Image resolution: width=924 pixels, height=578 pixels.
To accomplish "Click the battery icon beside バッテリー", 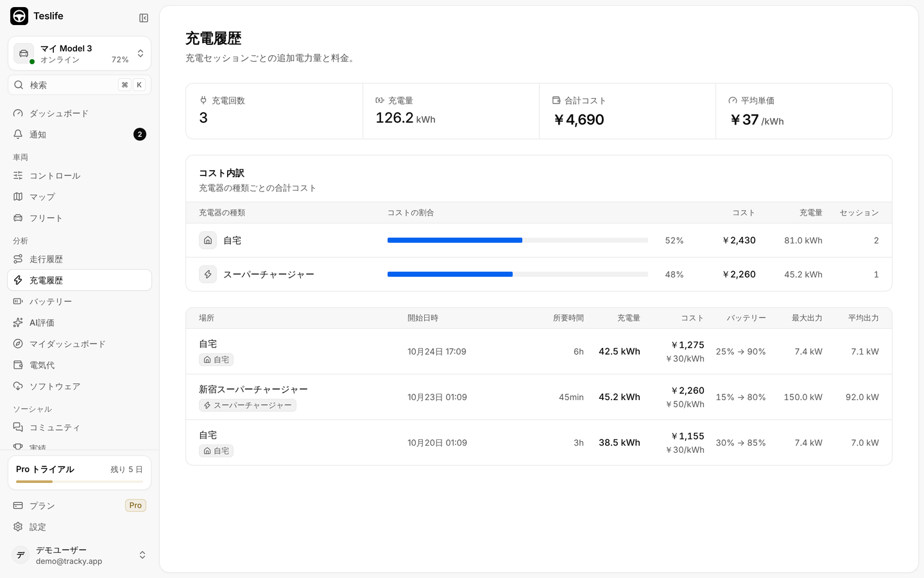I will click(18, 301).
